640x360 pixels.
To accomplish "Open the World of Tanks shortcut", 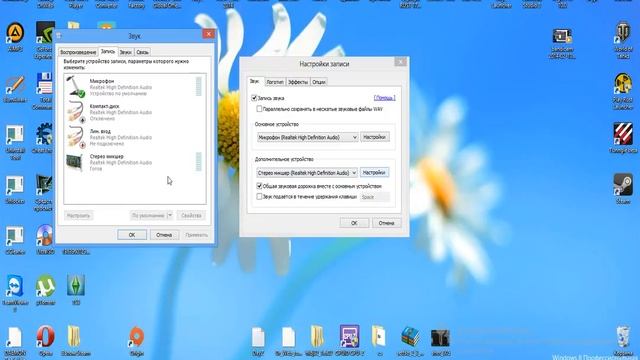I will (x=622, y=33).
